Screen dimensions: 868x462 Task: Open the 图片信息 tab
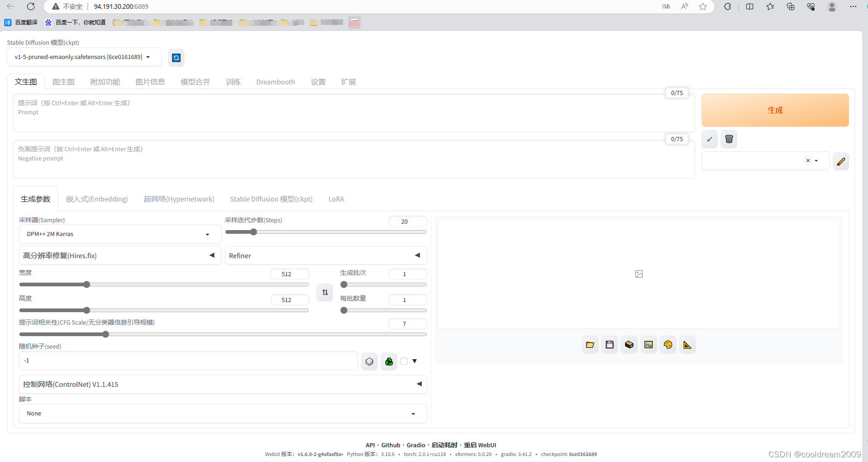150,82
